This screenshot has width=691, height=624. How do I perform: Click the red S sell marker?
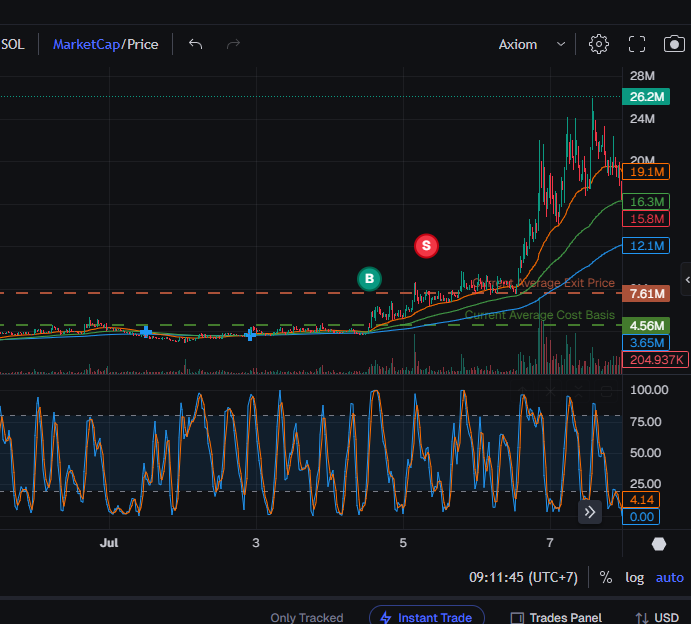pyautogui.click(x=426, y=245)
